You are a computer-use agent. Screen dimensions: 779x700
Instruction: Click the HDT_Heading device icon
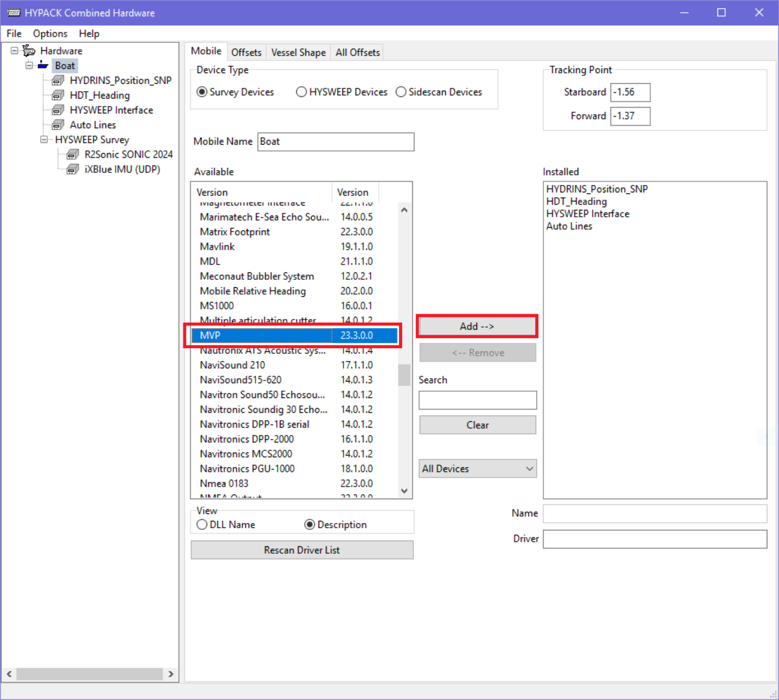pyautogui.click(x=58, y=95)
